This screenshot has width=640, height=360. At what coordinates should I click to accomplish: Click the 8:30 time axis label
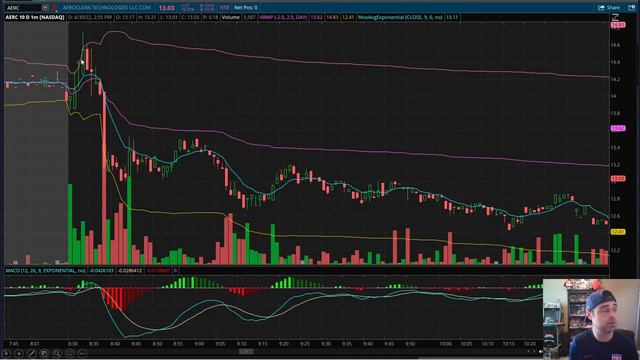pos(73,344)
